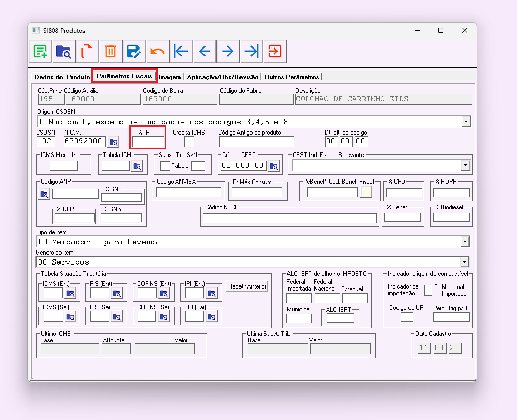Click the CSOSN field showing 102
Viewport: 517px width, 420px height.
45,141
